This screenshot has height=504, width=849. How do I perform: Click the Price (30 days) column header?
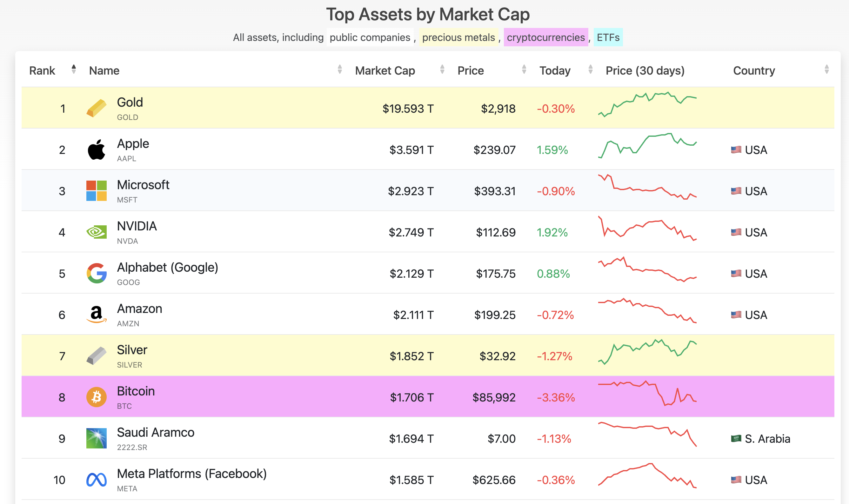coord(645,71)
